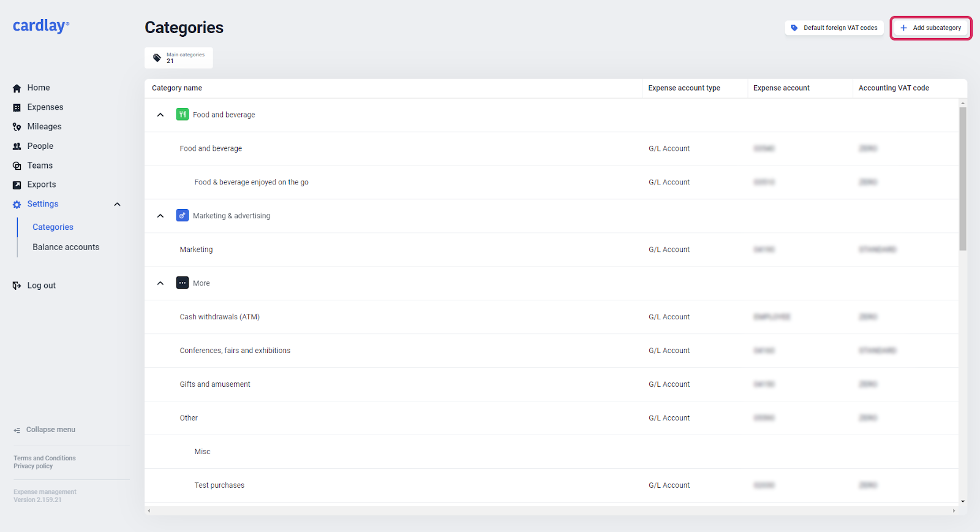980x532 pixels.
Task: Click the Mileages route icon
Action: pyautogui.click(x=17, y=127)
